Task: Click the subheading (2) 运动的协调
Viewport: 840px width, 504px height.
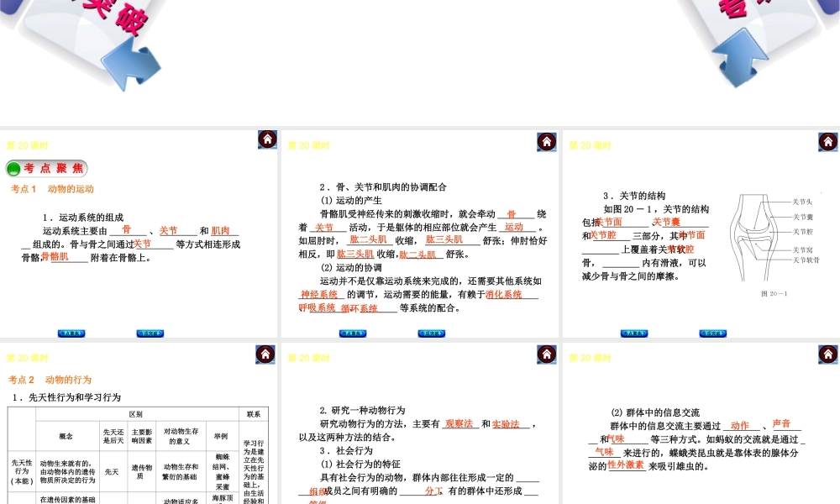Action: pos(351,267)
